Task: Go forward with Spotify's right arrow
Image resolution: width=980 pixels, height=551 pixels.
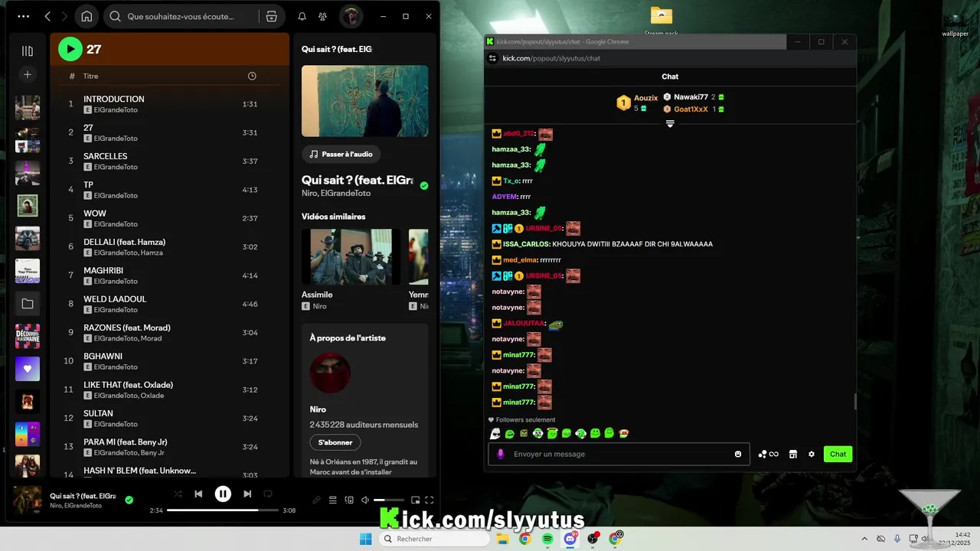Action: [65, 16]
